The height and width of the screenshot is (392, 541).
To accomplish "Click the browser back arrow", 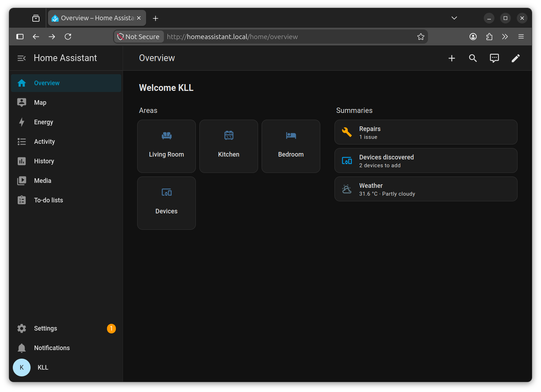I will 36,37.
